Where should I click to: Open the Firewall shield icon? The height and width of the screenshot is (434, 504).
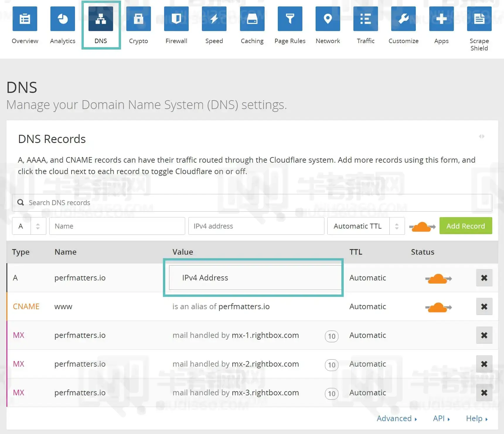[176, 19]
